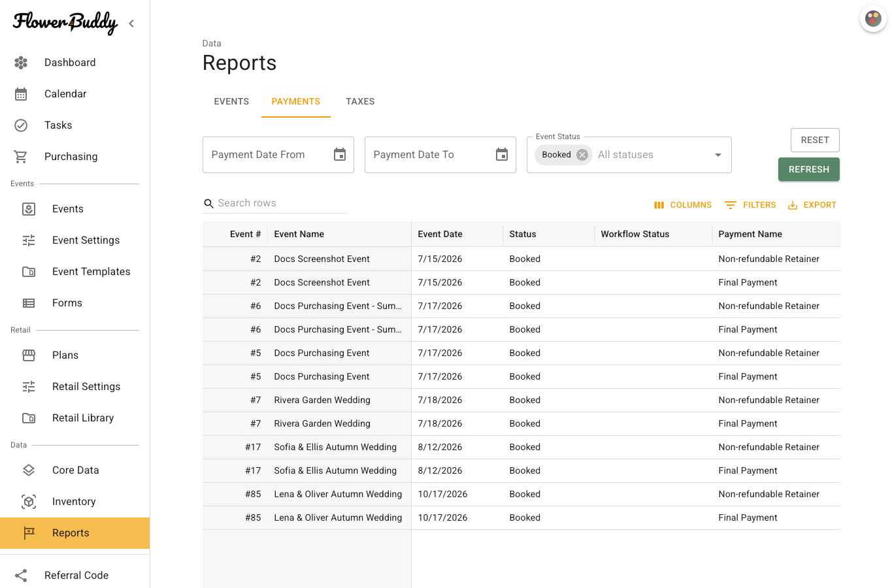Click the Retail Library folder icon

(29, 418)
